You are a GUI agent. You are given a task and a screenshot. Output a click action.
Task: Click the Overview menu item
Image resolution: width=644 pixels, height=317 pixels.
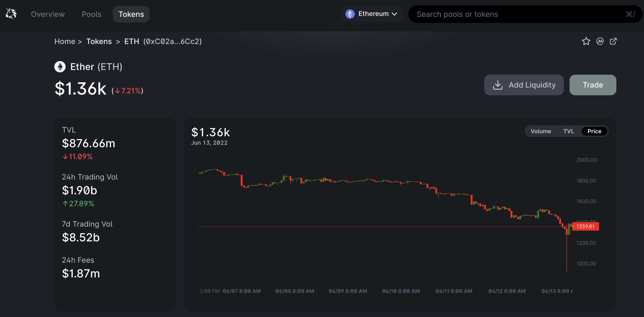pyautogui.click(x=48, y=14)
